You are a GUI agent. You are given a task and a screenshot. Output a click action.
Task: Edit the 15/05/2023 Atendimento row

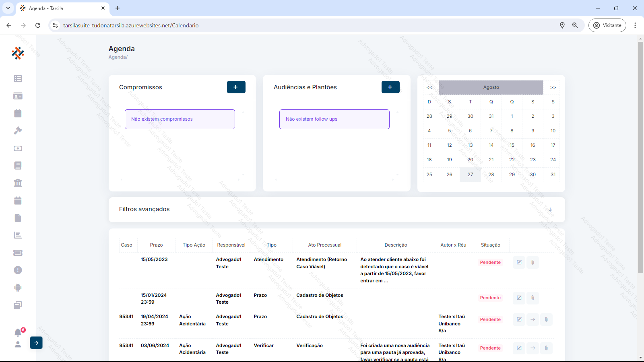(x=519, y=262)
